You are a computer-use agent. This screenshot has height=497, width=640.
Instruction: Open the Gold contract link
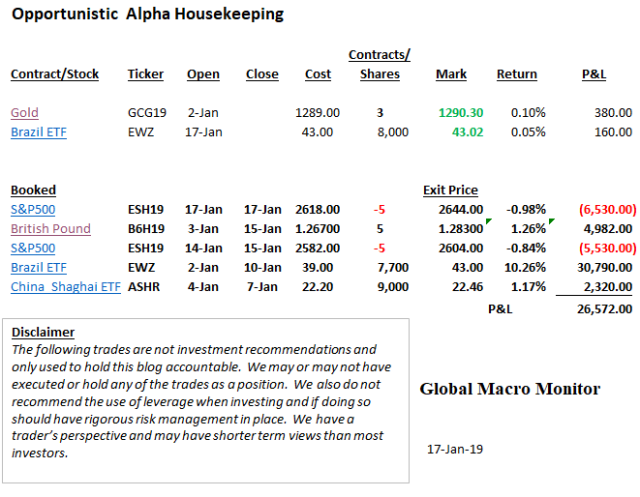[24, 114]
